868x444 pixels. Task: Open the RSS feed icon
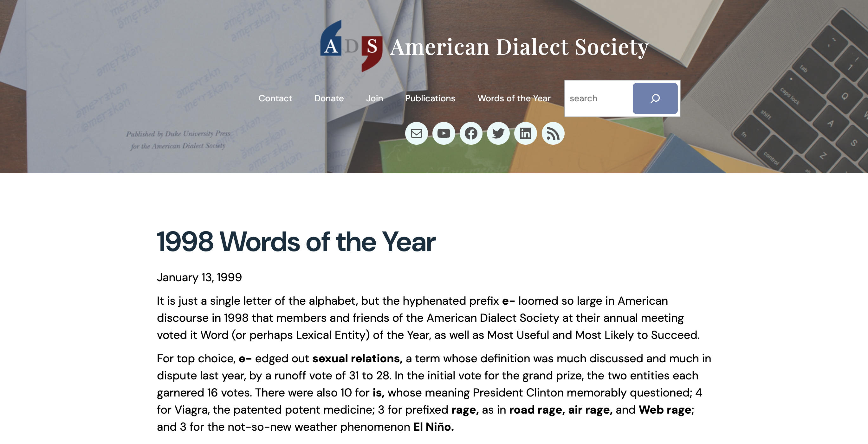coord(553,134)
